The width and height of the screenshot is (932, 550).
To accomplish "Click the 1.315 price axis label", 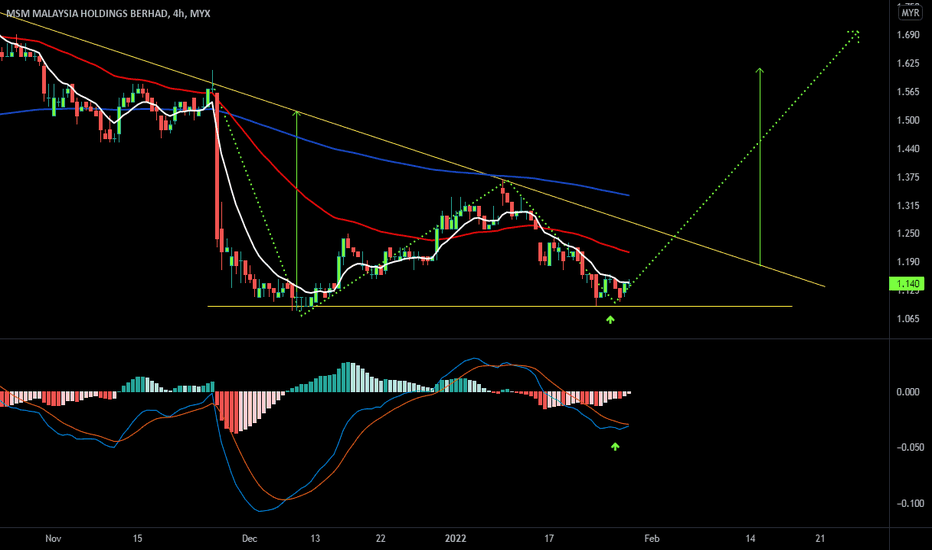I will [x=908, y=206].
